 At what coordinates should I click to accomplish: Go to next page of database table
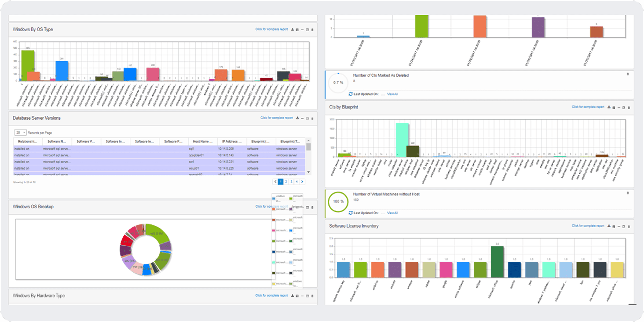point(302,182)
